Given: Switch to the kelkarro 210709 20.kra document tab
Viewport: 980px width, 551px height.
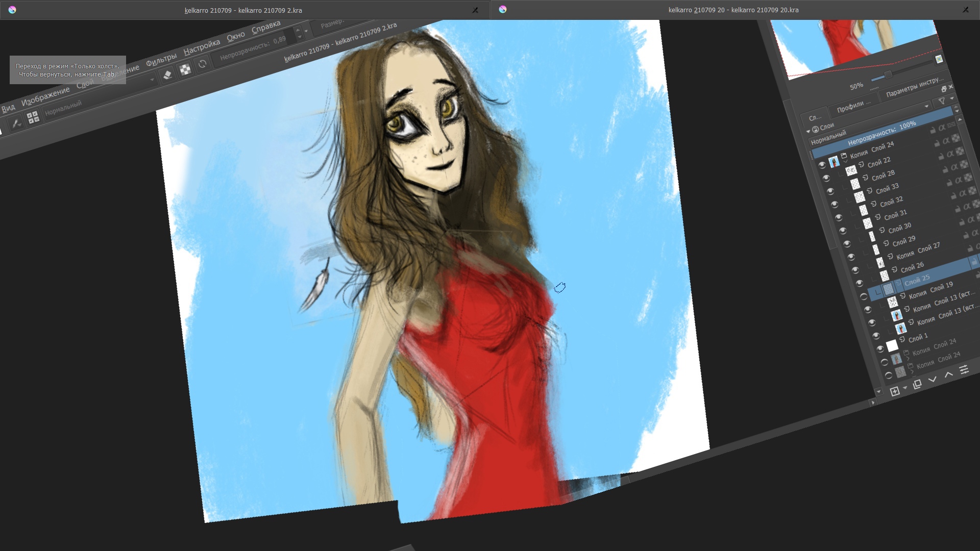Looking at the screenshot, I should click(x=733, y=10).
